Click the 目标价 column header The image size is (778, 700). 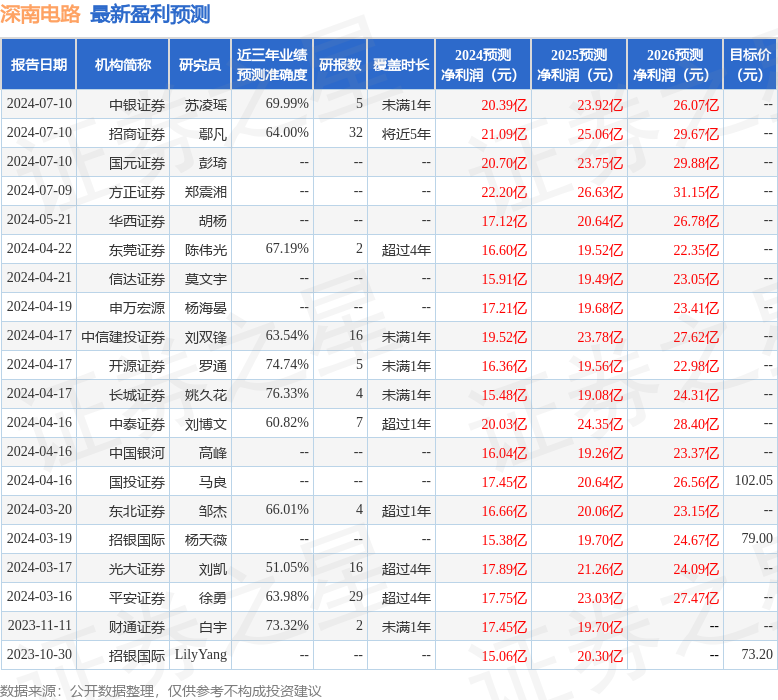[750, 65]
